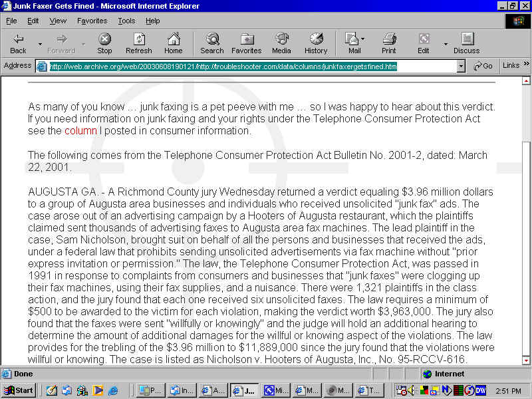Viewport: 532px width, 399px height.
Task: Click the Norton system tray icon
Action: [446, 390]
